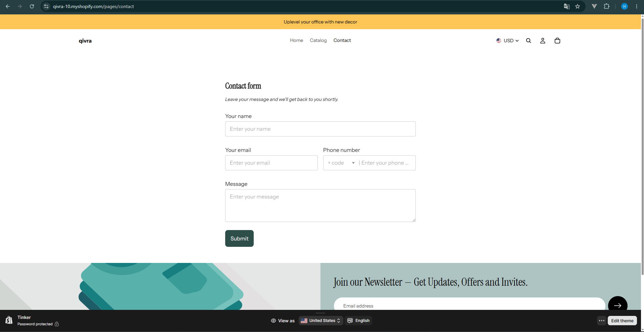Screen dimensions: 644x332
Task: Open the preview bar three-dot options
Action: click(x=602, y=321)
